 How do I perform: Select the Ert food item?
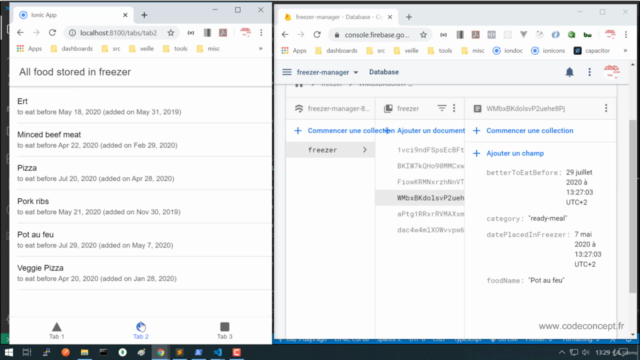[x=140, y=106]
